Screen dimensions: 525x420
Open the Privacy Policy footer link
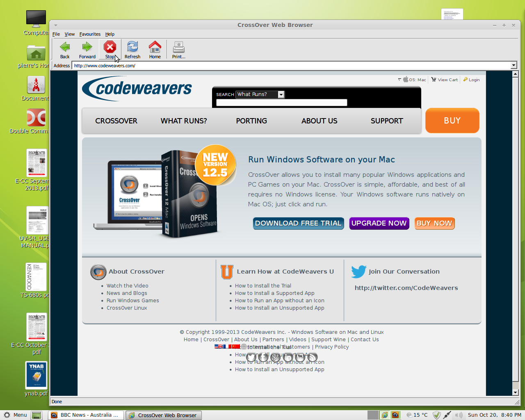point(332,347)
